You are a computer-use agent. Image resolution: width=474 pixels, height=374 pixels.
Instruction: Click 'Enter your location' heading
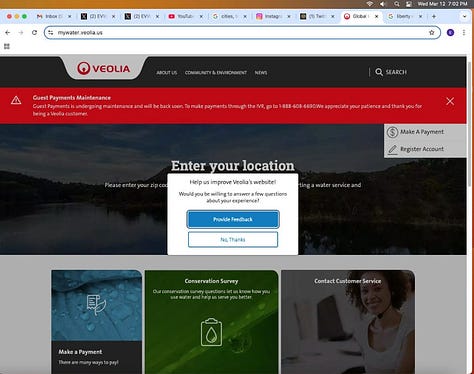pyautogui.click(x=233, y=166)
